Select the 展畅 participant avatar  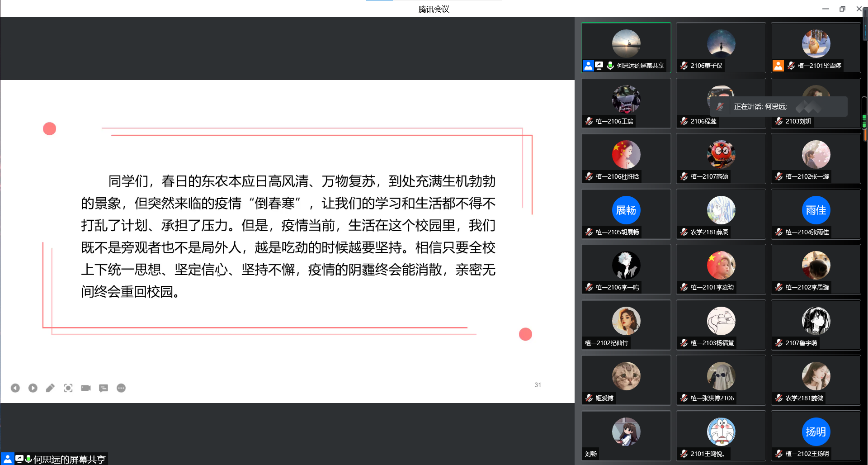coord(626,210)
